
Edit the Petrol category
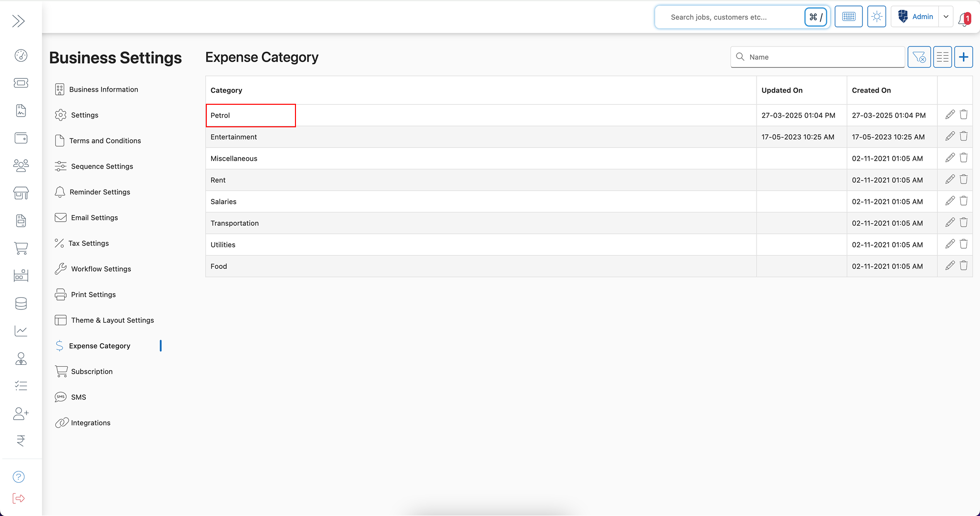tap(950, 115)
